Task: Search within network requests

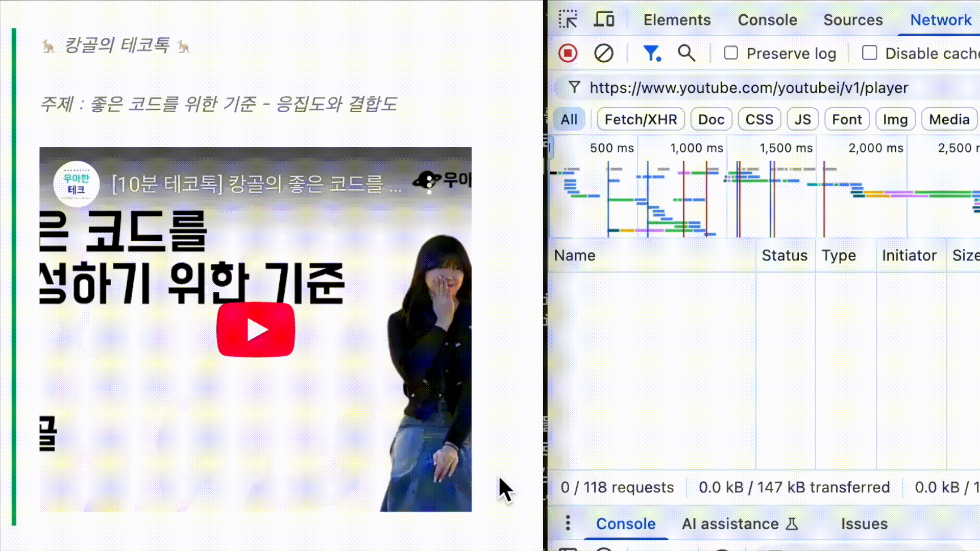Action: click(x=687, y=53)
